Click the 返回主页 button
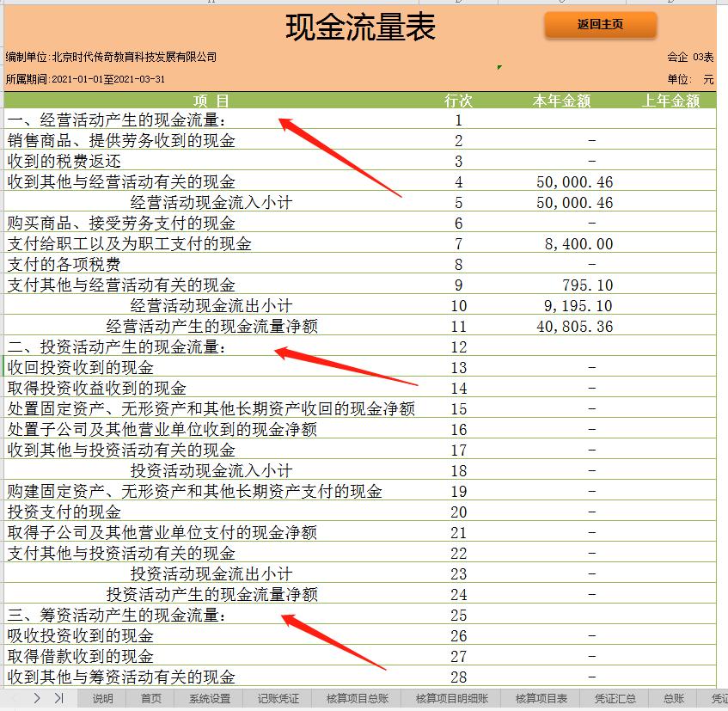 point(600,25)
